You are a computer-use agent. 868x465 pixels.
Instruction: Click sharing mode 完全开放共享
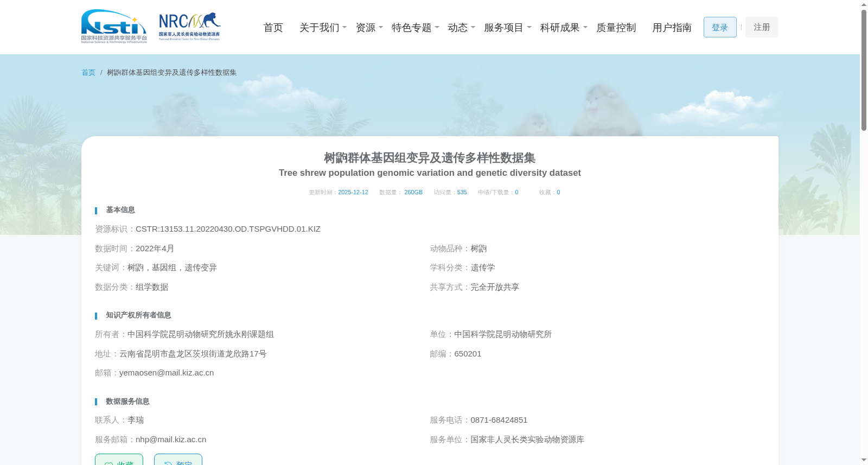pos(495,287)
